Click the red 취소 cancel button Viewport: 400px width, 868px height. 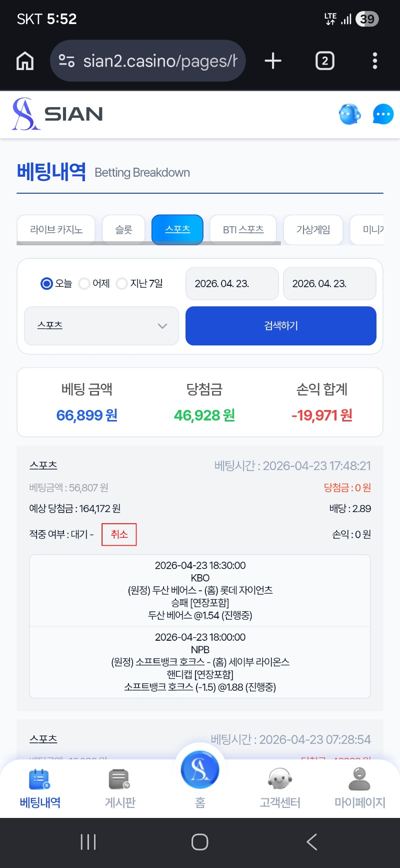pos(119,535)
